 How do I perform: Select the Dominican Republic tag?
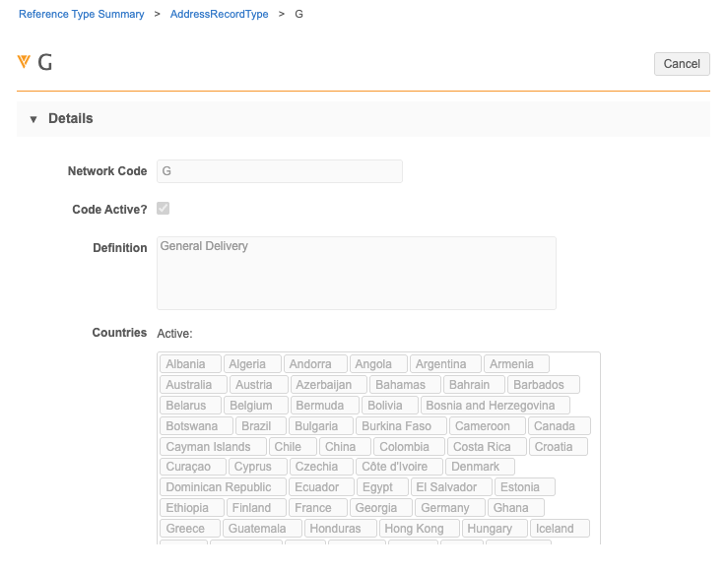[x=219, y=487]
